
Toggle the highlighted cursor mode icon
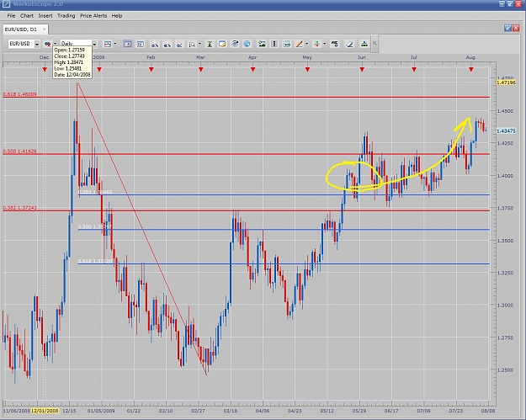click(127, 44)
